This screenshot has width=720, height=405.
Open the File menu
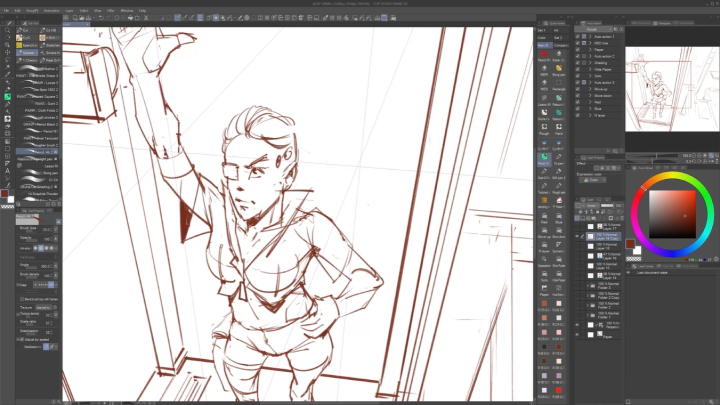6,10
